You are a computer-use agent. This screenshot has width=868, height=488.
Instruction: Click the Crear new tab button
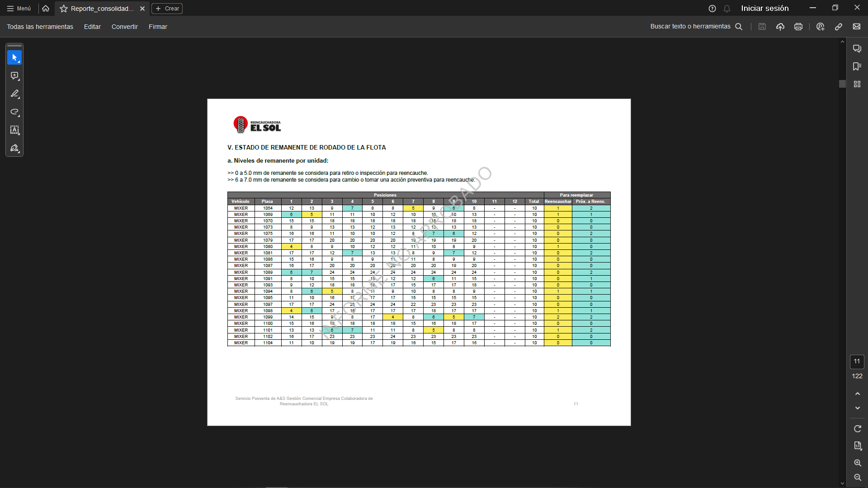[x=167, y=9]
